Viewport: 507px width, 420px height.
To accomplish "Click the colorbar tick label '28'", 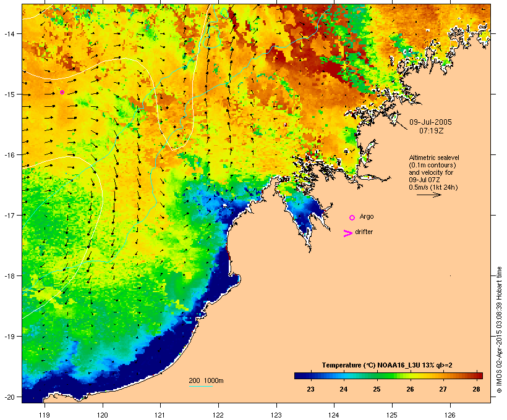I will pos(476,389).
